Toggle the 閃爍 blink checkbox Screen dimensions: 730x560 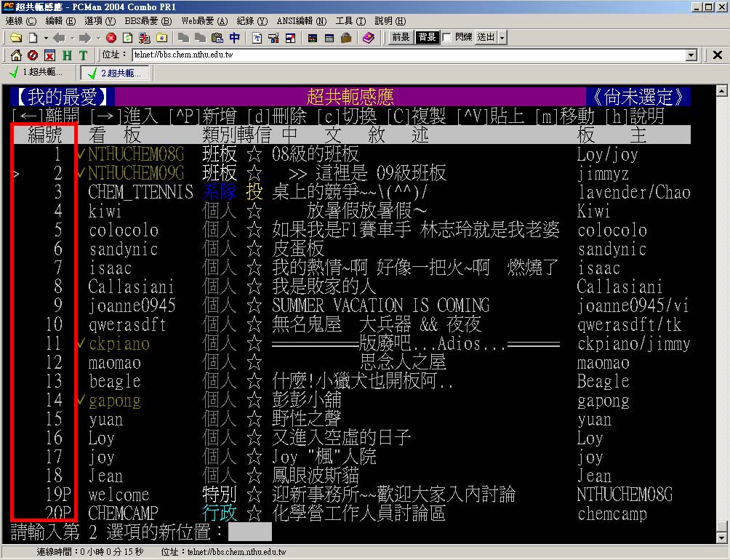click(447, 37)
